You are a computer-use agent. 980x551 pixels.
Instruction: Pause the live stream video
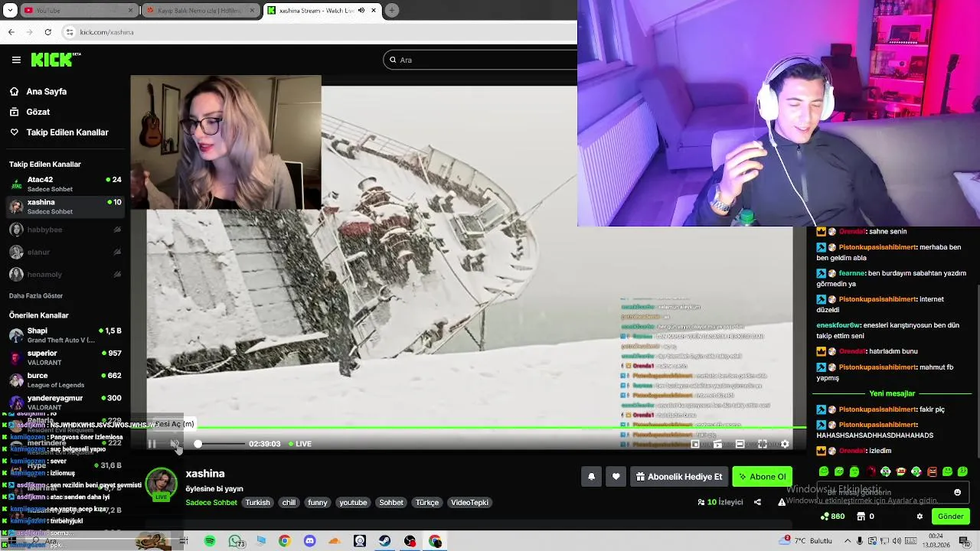tap(152, 444)
